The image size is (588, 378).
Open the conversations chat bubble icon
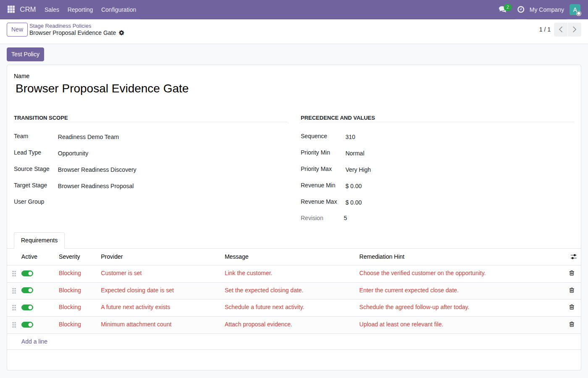(x=503, y=9)
